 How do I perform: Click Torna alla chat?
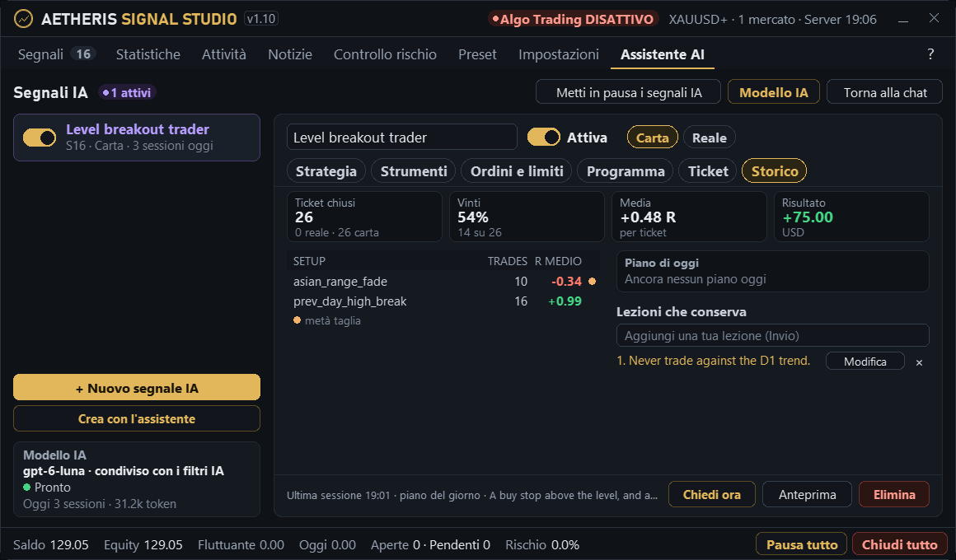[x=884, y=92]
